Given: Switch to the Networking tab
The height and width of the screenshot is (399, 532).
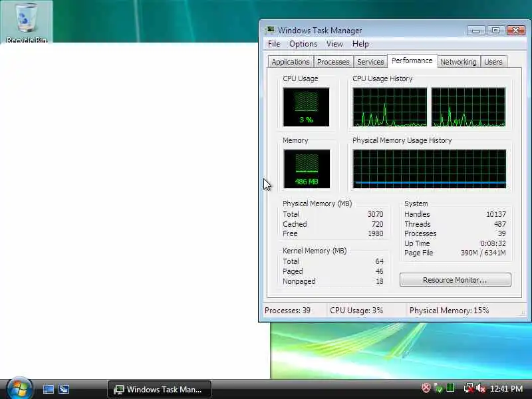Looking at the screenshot, I should point(458,62).
